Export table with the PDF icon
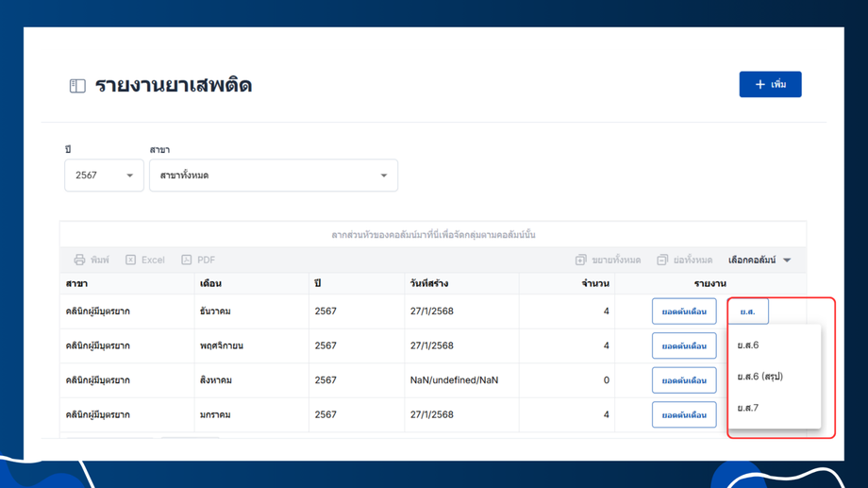The height and width of the screenshot is (488, 868). click(x=187, y=260)
